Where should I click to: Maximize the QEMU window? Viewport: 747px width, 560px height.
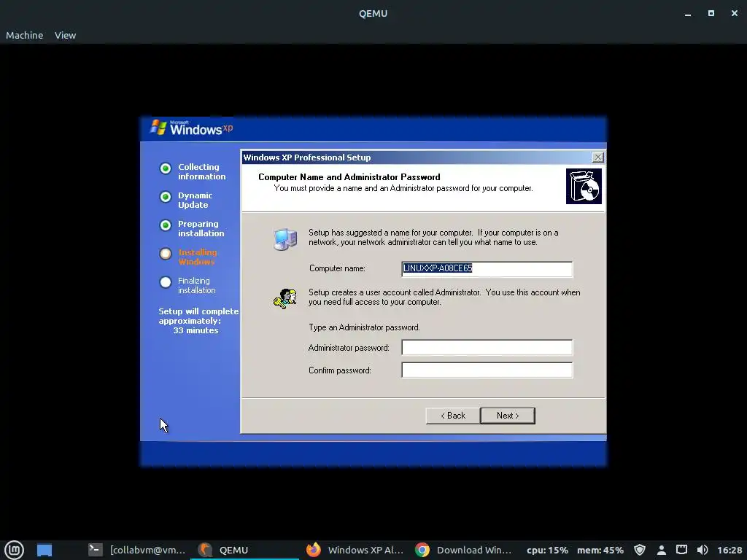[x=711, y=13]
